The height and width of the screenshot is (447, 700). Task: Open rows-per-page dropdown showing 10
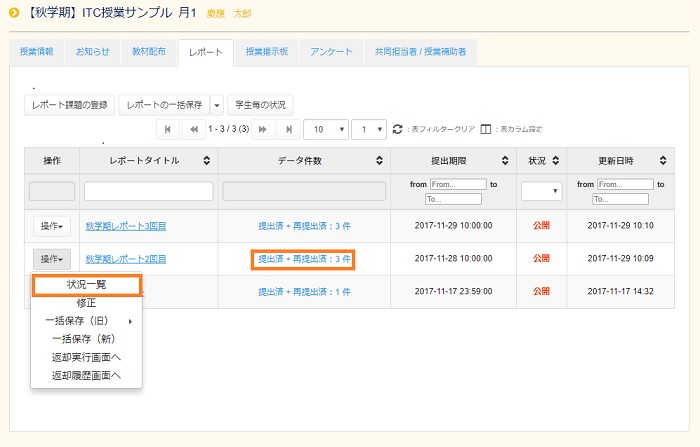pos(327,130)
